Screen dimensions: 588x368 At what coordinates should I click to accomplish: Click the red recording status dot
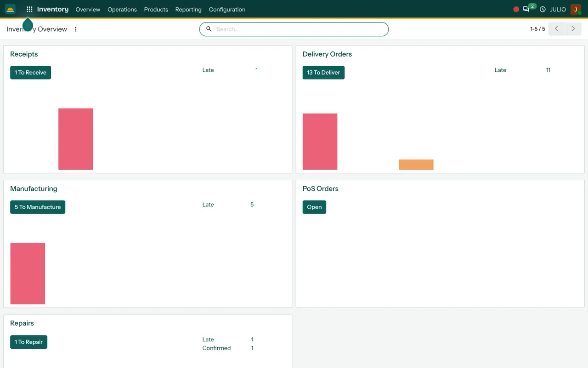(516, 9)
